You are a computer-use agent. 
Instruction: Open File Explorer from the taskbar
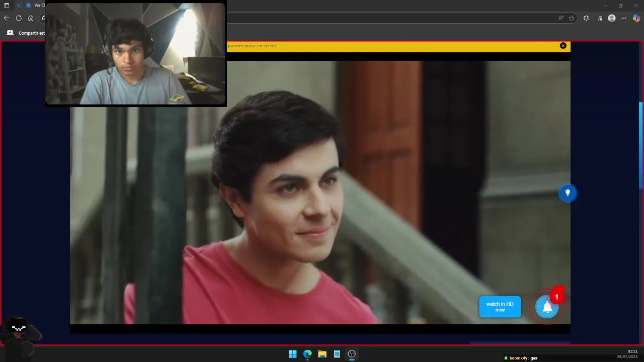[x=322, y=354]
